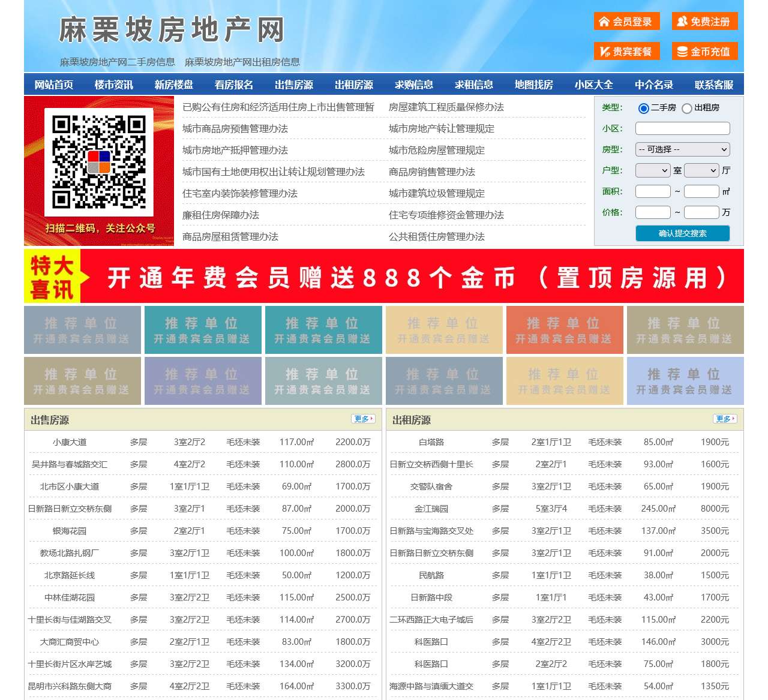Open the 房型 可选择 dropdown
The width and height of the screenshot is (768, 700).
coord(682,149)
